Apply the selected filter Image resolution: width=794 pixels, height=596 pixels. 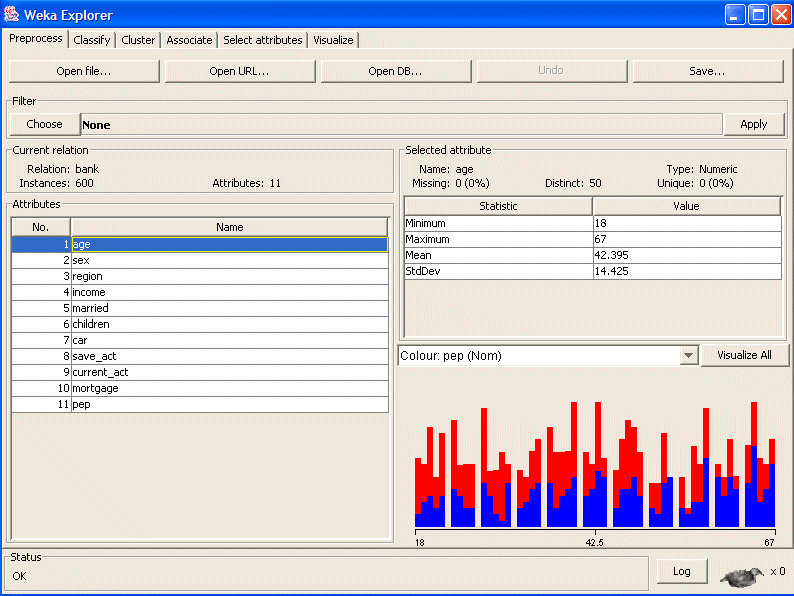[753, 124]
